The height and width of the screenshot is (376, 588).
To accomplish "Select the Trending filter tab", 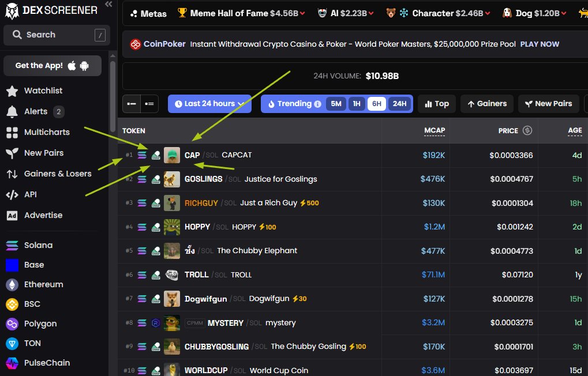I will pos(294,104).
